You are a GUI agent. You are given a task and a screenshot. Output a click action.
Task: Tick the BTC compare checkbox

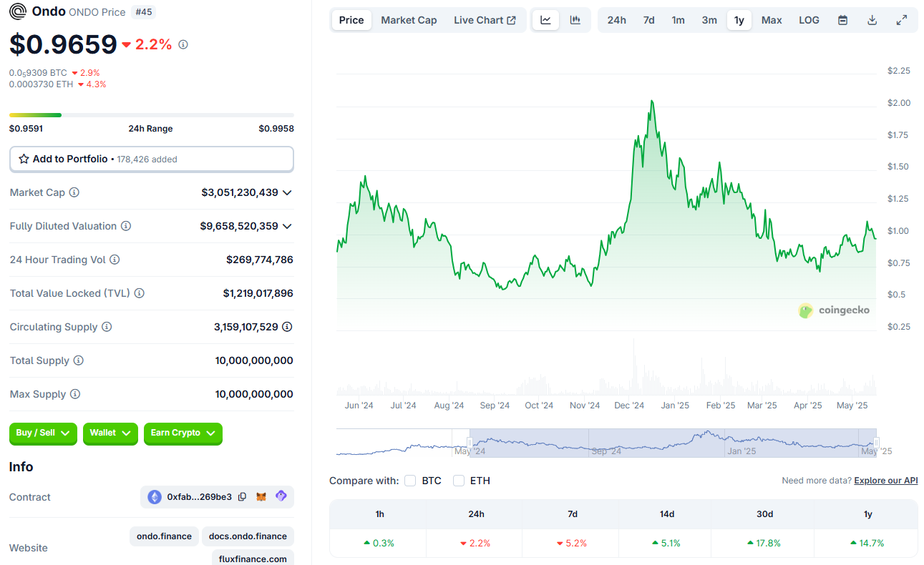tap(410, 481)
